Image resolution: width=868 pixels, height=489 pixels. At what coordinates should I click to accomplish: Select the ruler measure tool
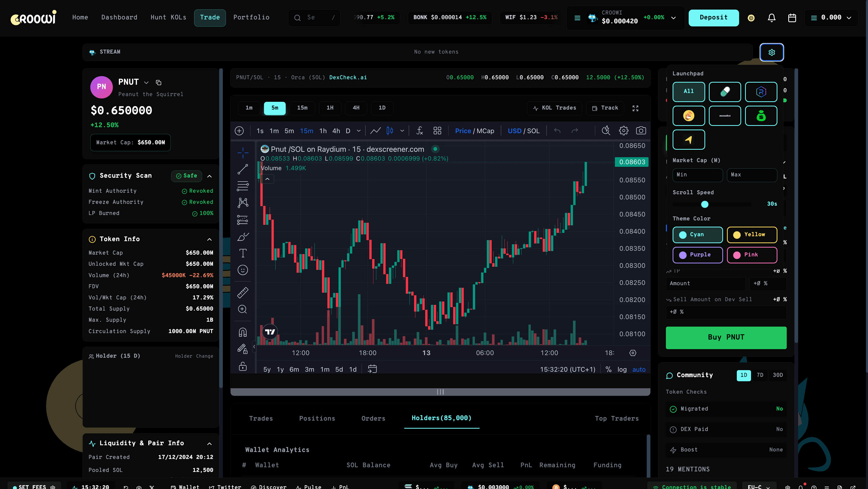[x=242, y=292]
